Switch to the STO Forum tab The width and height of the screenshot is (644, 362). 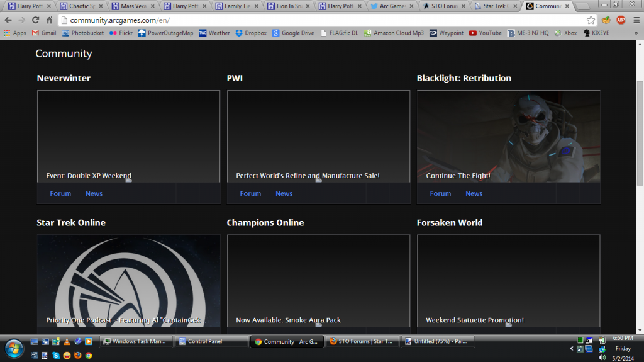[444, 6]
